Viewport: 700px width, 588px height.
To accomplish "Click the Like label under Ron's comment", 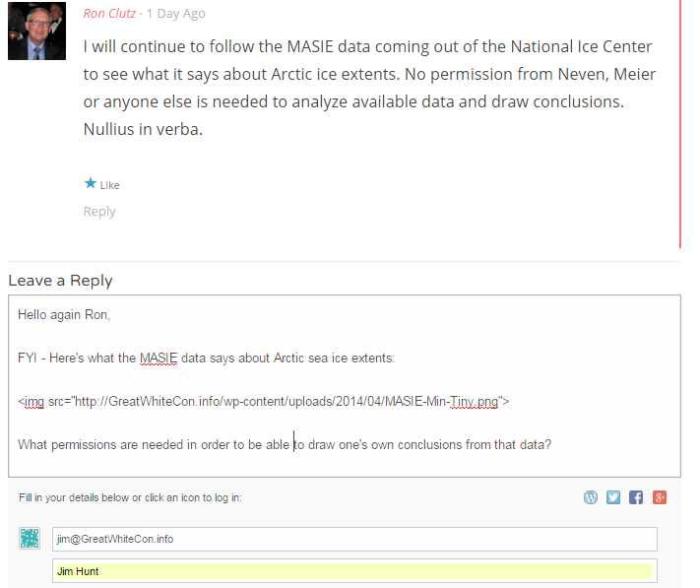I will [x=109, y=185].
